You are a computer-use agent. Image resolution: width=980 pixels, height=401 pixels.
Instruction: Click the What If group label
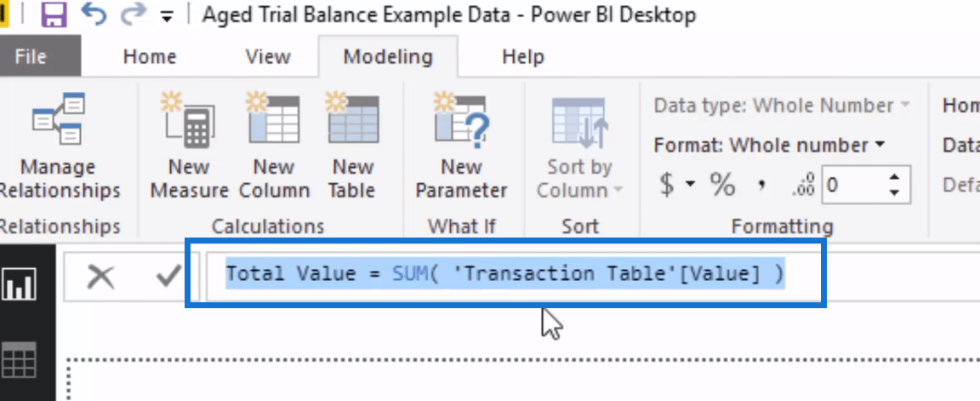click(461, 226)
